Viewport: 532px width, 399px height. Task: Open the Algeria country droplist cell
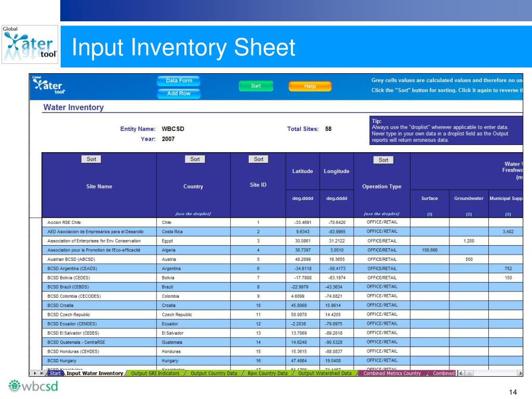point(193,250)
